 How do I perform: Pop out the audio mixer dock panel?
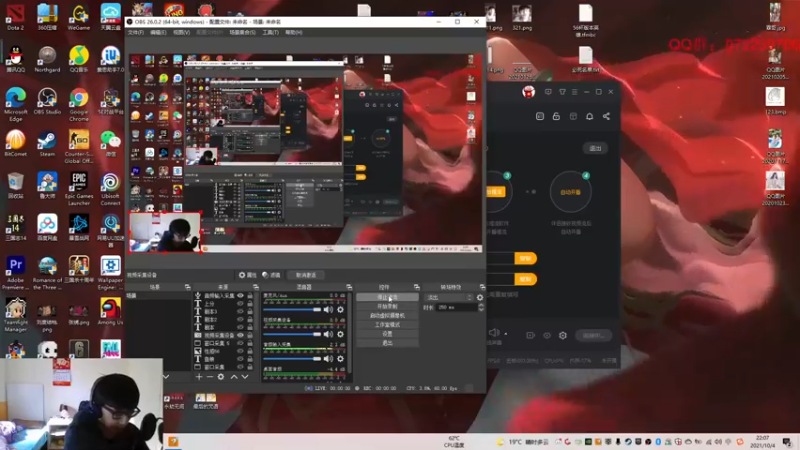pos(349,287)
